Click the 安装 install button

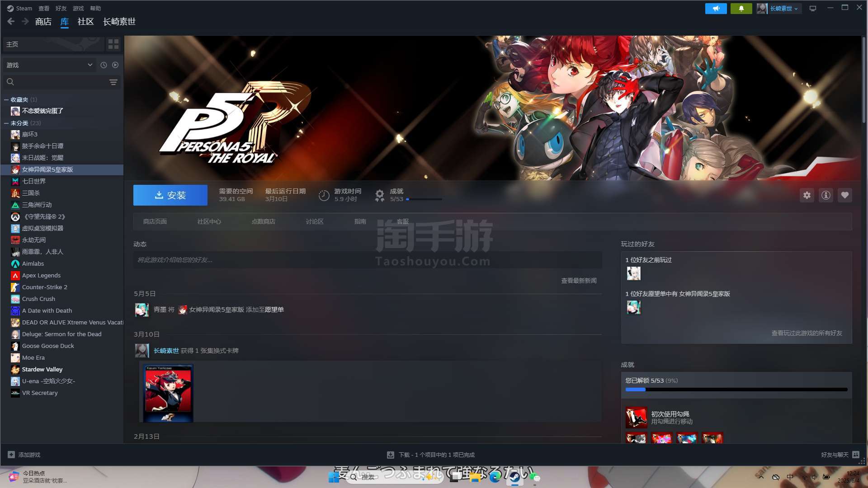coord(170,195)
